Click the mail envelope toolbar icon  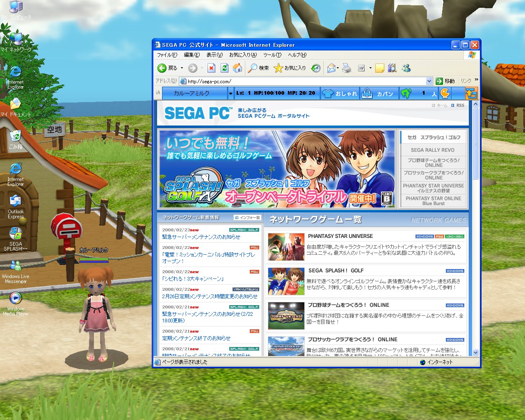(x=331, y=68)
